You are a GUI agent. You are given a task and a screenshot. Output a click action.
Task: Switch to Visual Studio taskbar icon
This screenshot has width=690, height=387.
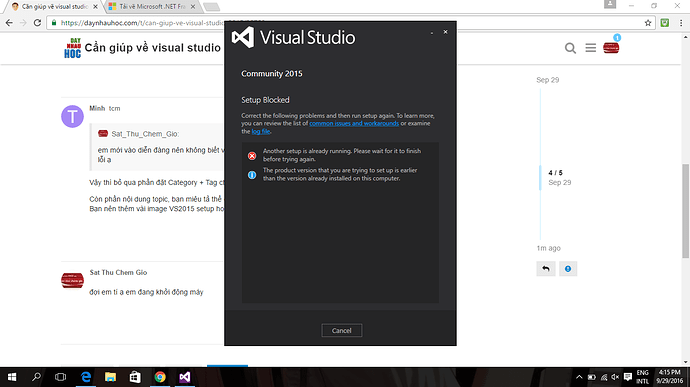[185, 377]
